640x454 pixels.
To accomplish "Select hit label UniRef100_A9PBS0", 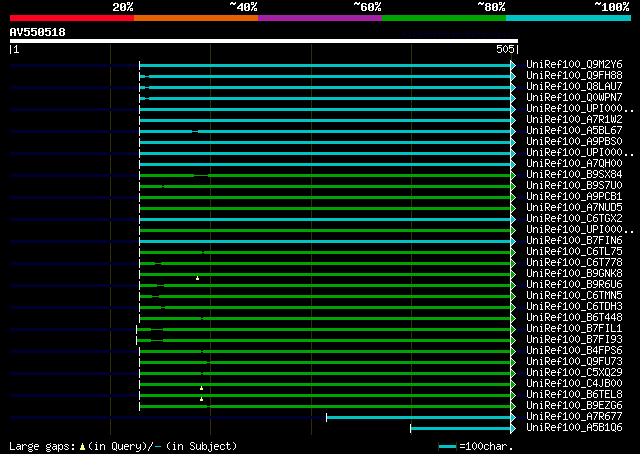I will 574,142.
